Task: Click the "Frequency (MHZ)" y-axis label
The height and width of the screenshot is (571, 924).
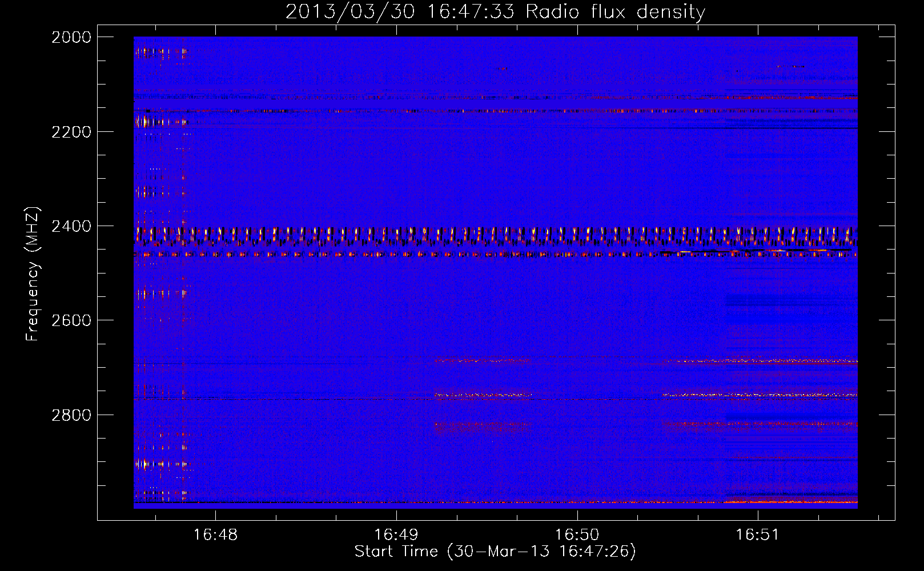Action: point(33,274)
